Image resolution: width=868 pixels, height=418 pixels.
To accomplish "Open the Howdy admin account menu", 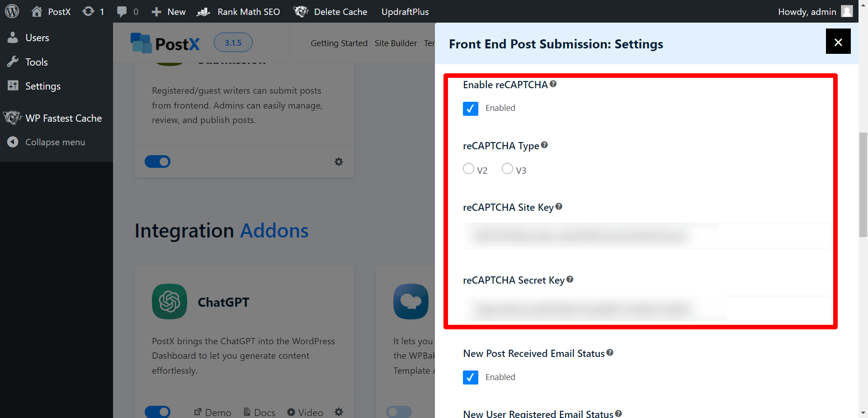I will [807, 11].
